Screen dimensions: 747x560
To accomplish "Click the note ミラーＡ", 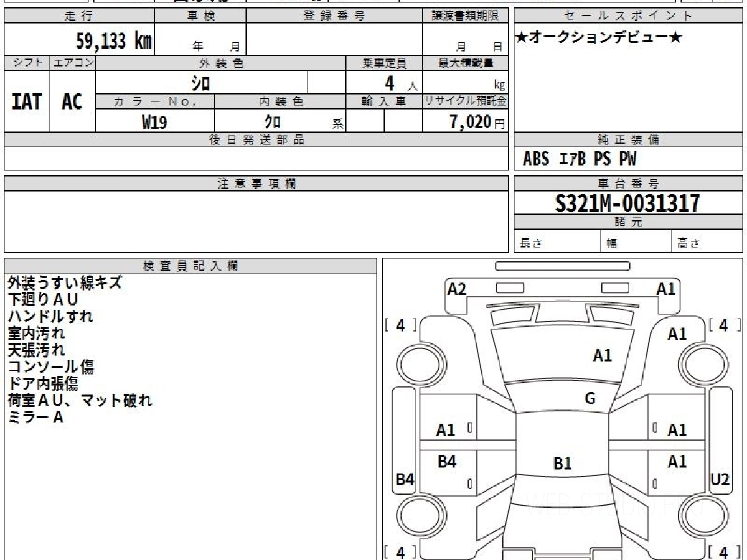I will tap(35, 417).
